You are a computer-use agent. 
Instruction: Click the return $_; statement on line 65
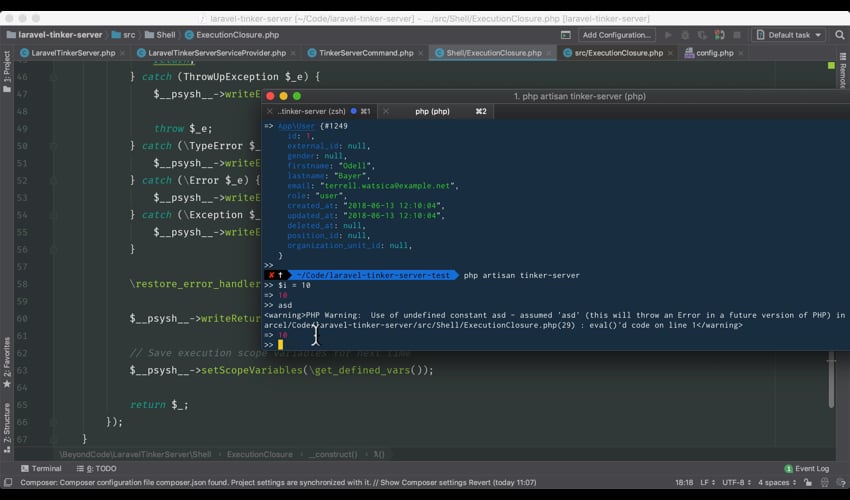(x=159, y=405)
